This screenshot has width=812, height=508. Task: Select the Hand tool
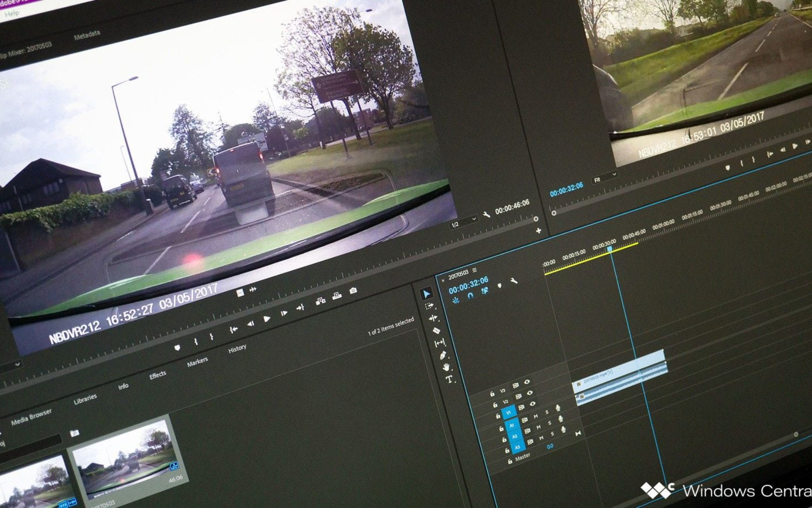[x=446, y=367]
